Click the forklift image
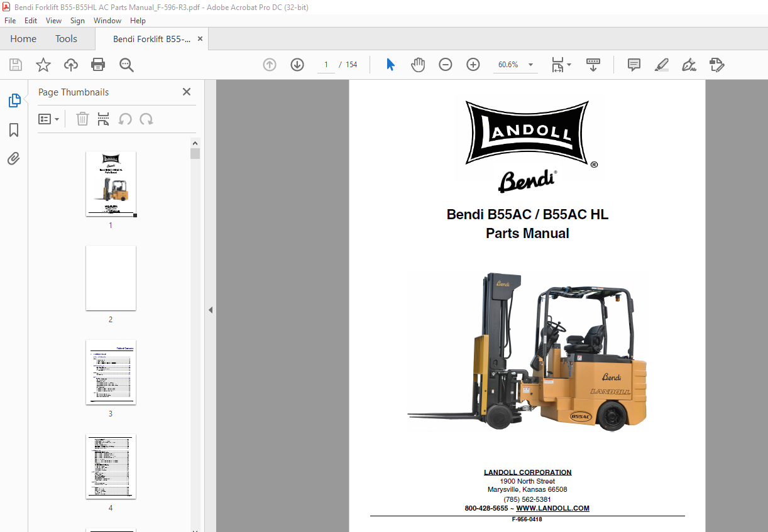The image size is (768, 532). pyautogui.click(x=528, y=352)
